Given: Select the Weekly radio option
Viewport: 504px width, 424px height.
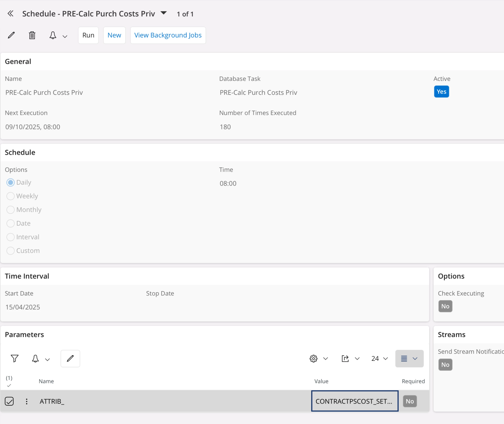Looking at the screenshot, I should tap(11, 196).
